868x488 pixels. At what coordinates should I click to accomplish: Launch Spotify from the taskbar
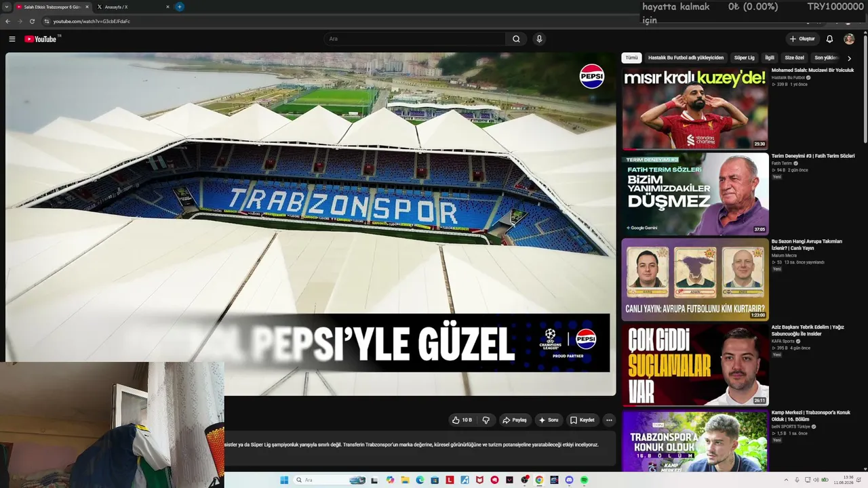pos(584,480)
